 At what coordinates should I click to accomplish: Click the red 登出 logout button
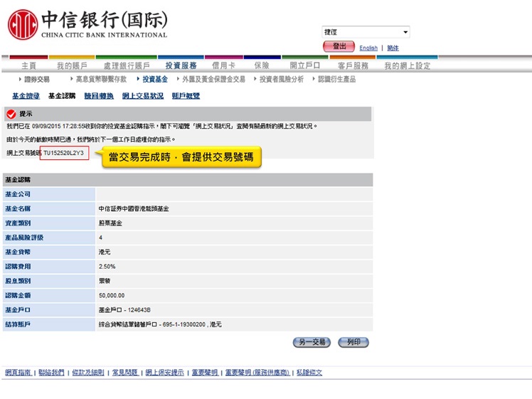pyautogui.click(x=339, y=46)
